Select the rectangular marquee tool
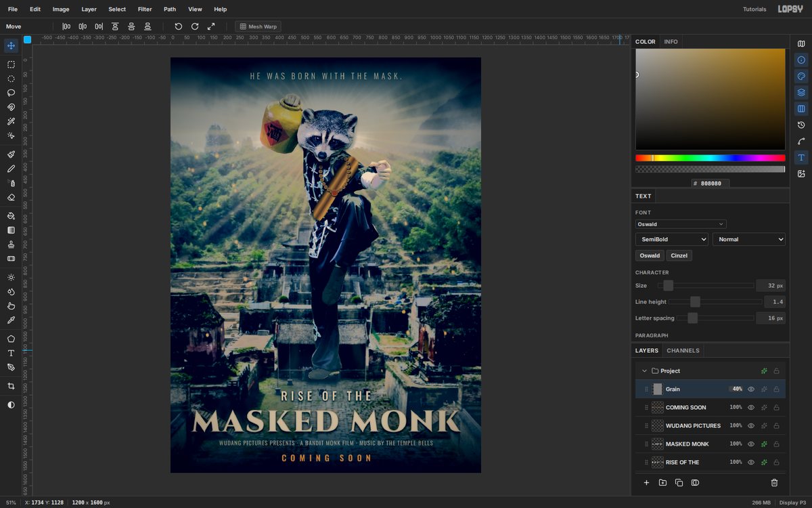This screenshot has height=508, width=812. coord(11,64)
